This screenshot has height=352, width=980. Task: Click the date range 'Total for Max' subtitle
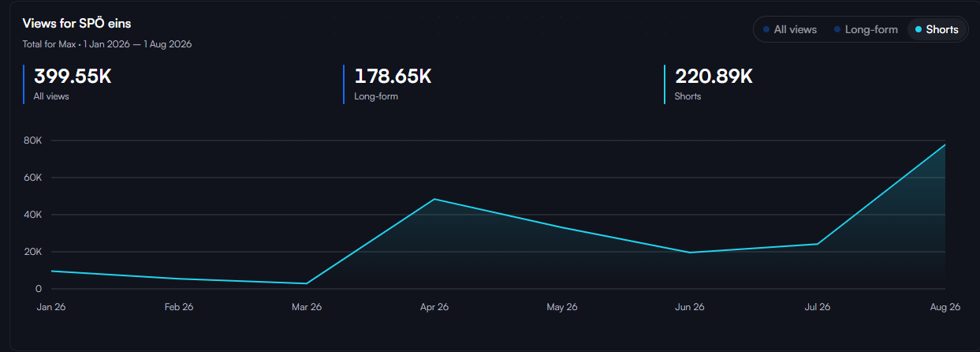pos(107,44)
